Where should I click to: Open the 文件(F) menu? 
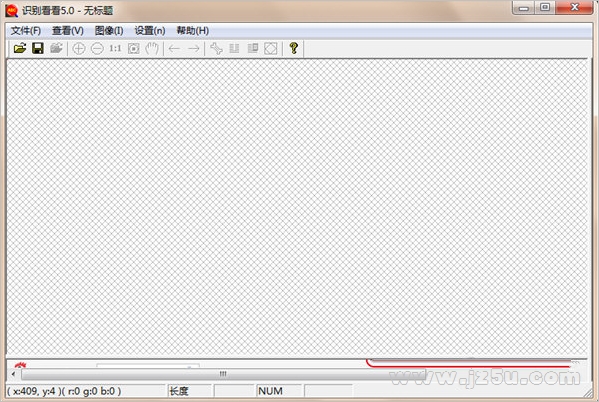tap(26, 31)
